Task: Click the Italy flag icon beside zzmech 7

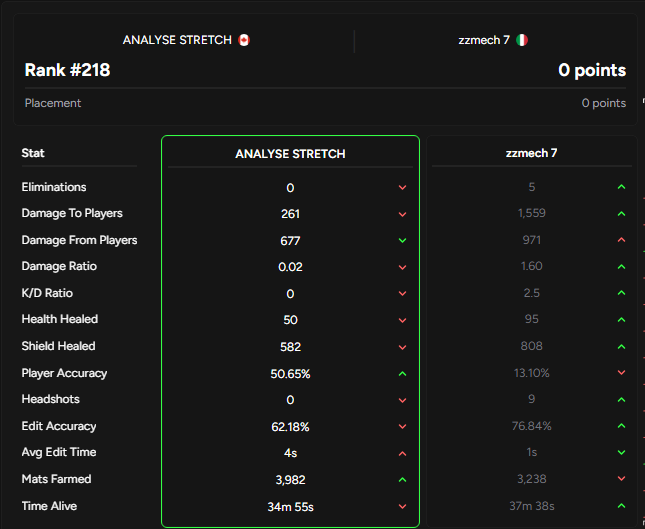Action: click(x=522, y=40)
